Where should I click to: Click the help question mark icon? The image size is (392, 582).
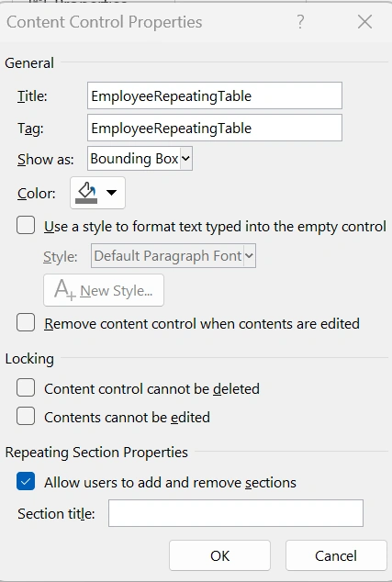pos(300,22)
